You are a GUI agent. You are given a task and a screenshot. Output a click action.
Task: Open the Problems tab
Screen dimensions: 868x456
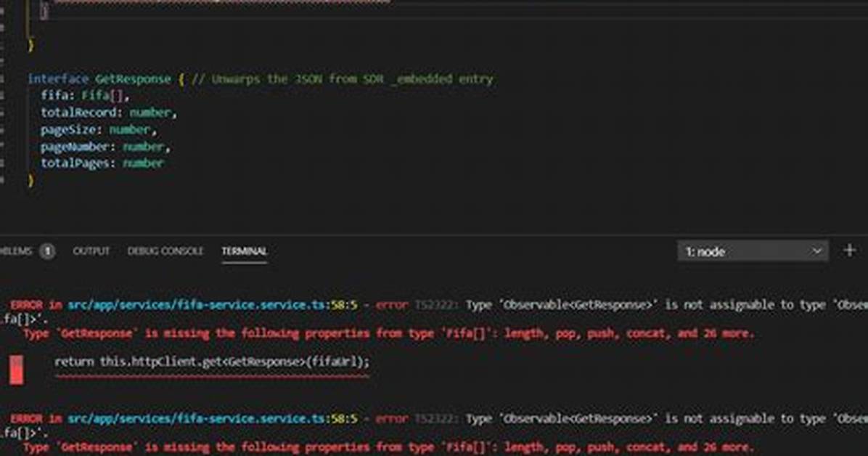coord(16,251)
